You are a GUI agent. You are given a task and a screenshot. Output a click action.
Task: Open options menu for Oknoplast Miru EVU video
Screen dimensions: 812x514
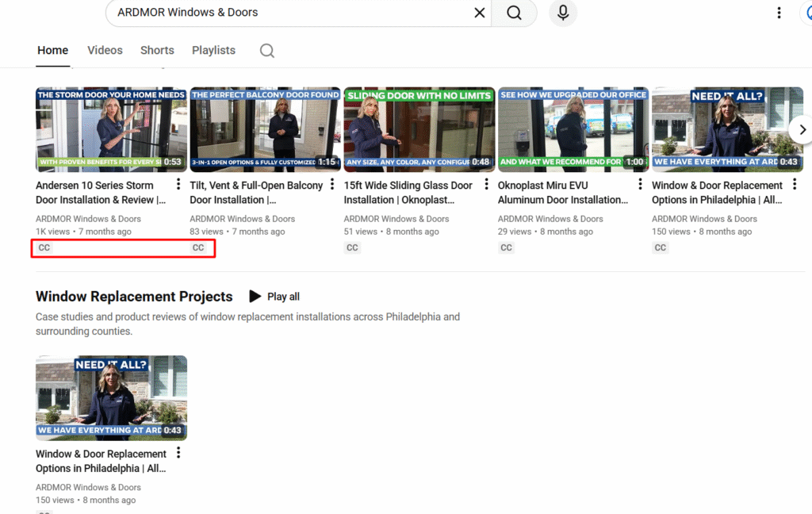pos(640,185)
